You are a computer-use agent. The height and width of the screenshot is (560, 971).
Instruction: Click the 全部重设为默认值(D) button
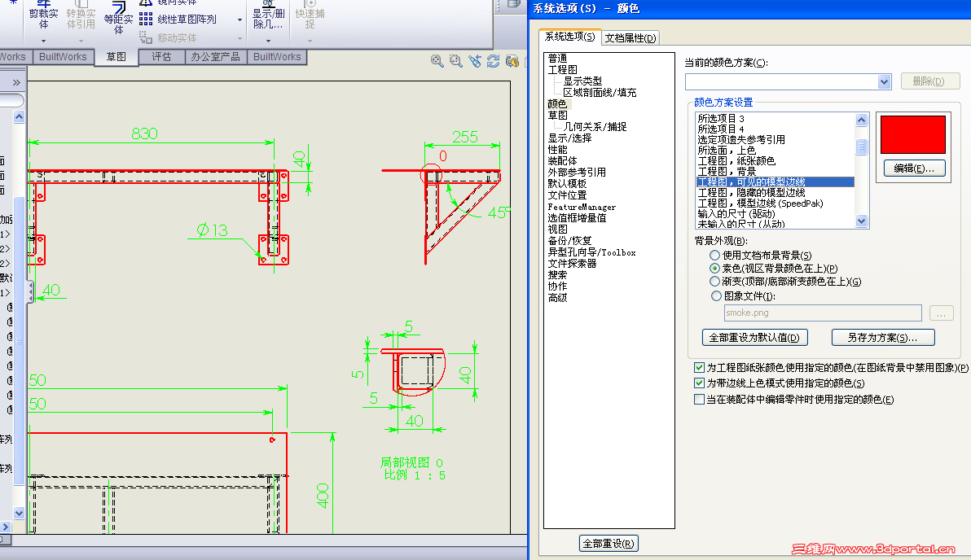(x=754, y=337)
